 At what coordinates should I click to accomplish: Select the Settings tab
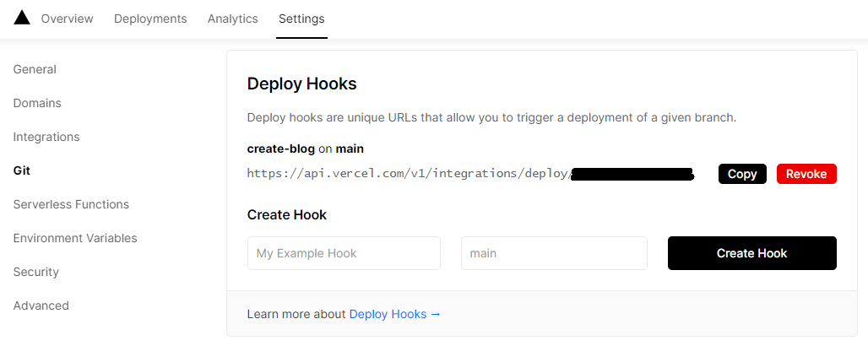(301, 19)
